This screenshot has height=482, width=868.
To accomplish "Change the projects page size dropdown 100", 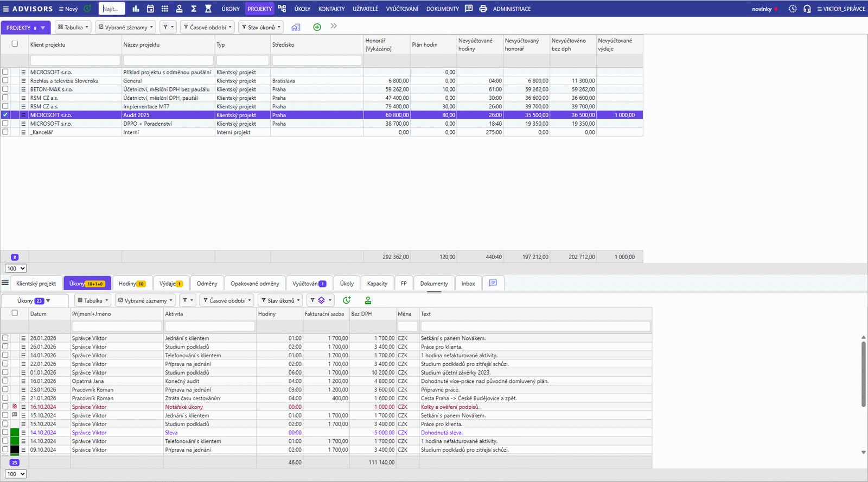I will coord(16,268).
